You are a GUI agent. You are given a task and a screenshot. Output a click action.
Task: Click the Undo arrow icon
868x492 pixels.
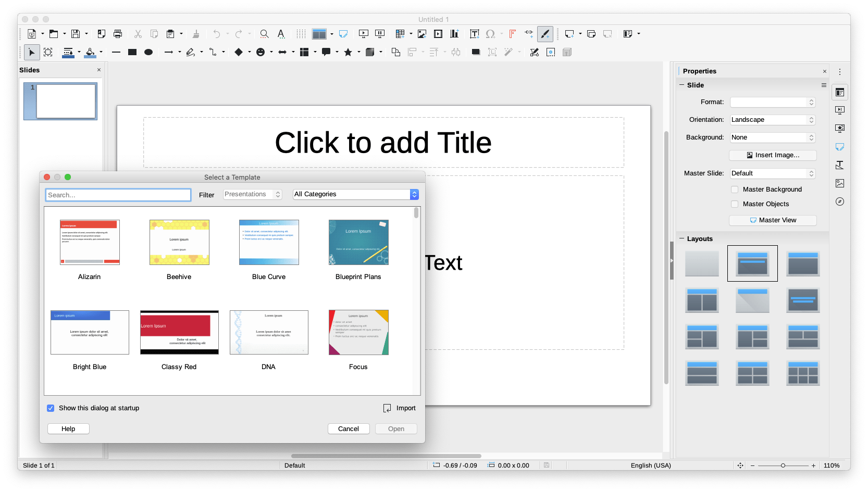click(x=216, y=34)
